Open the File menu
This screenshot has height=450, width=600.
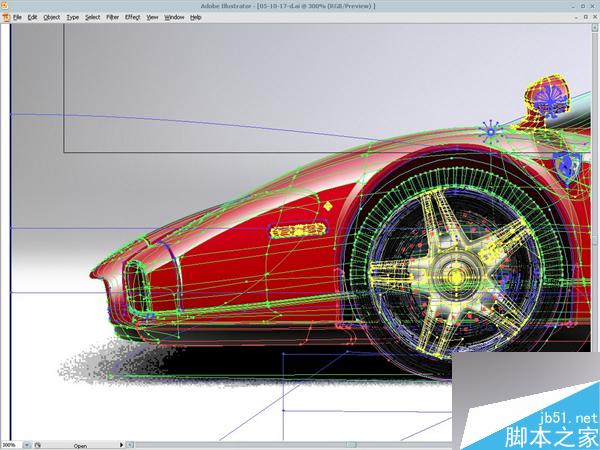pyautogui.click(x=17, y=17)
